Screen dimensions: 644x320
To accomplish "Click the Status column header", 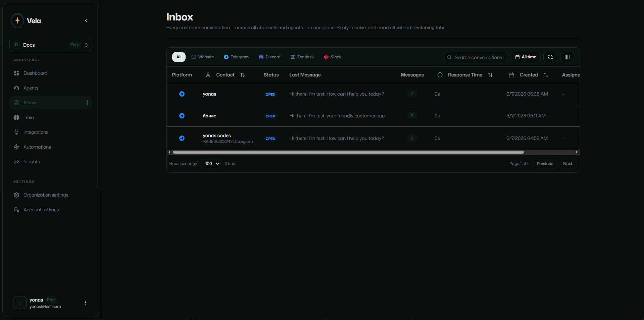I will 271,75.
